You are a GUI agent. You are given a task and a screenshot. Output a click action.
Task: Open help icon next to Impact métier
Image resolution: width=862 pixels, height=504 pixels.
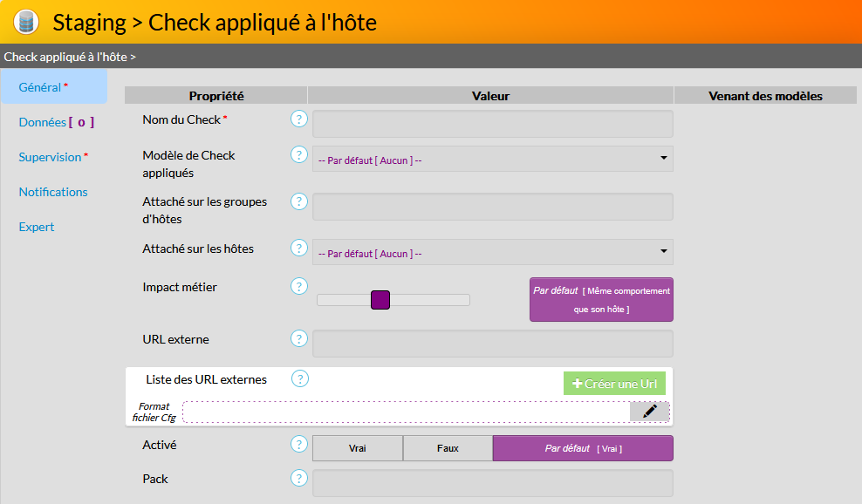(x=299, y=286)
